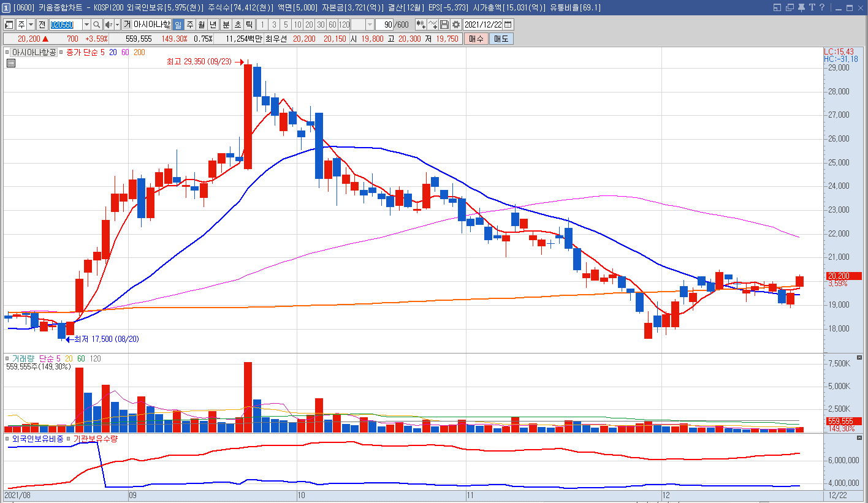
Task: Click the 60 moving average legend
Action: point(125,53)
